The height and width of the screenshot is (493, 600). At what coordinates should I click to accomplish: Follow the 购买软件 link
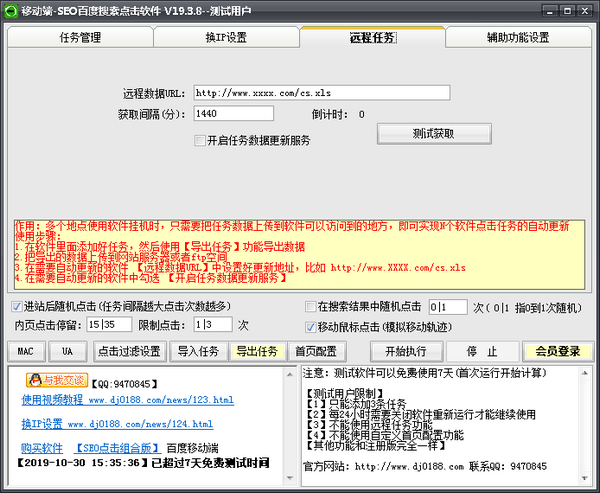42,448
